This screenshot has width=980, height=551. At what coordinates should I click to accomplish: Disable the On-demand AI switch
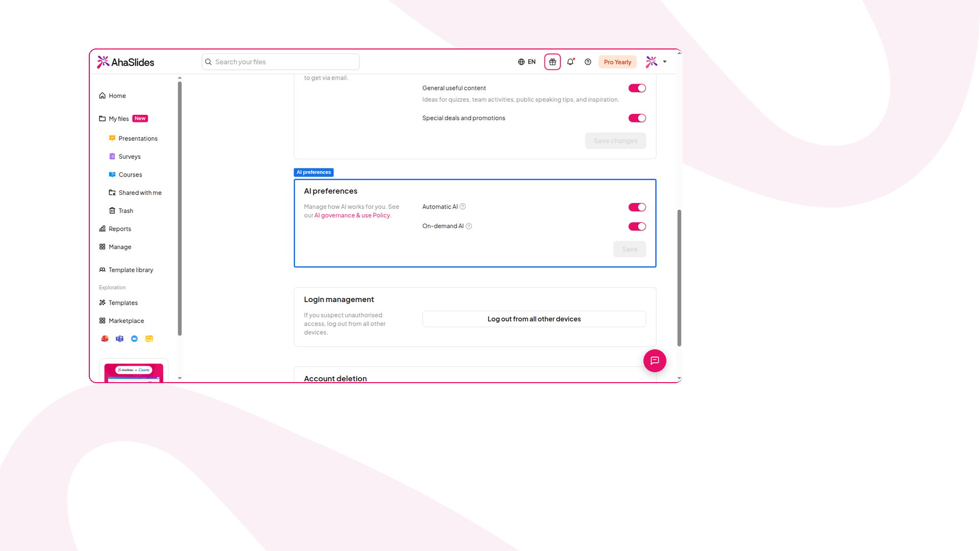tap(637, 227)
